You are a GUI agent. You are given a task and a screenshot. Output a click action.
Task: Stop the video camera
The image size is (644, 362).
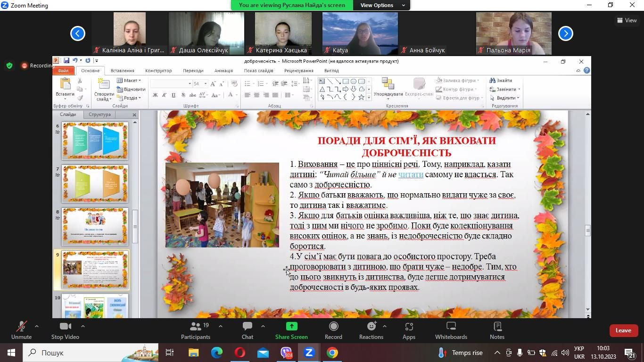click(x=65, y=330)
